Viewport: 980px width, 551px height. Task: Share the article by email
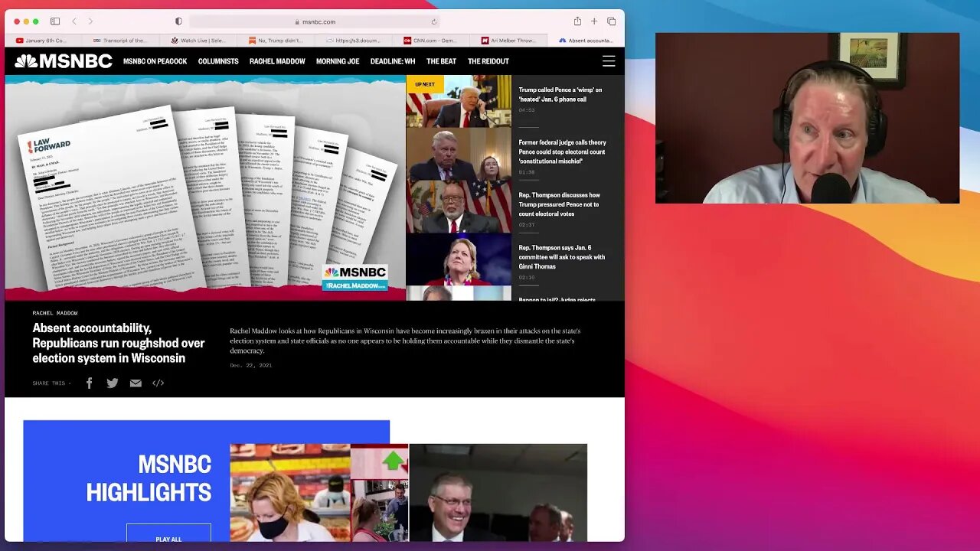click(136, 383)
